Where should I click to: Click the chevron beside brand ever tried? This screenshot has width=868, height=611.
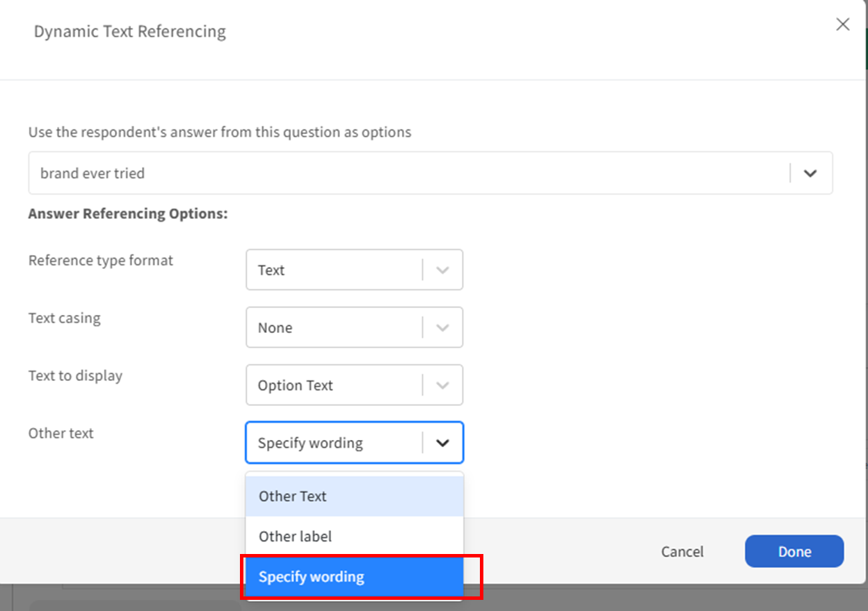coord(810,173)
